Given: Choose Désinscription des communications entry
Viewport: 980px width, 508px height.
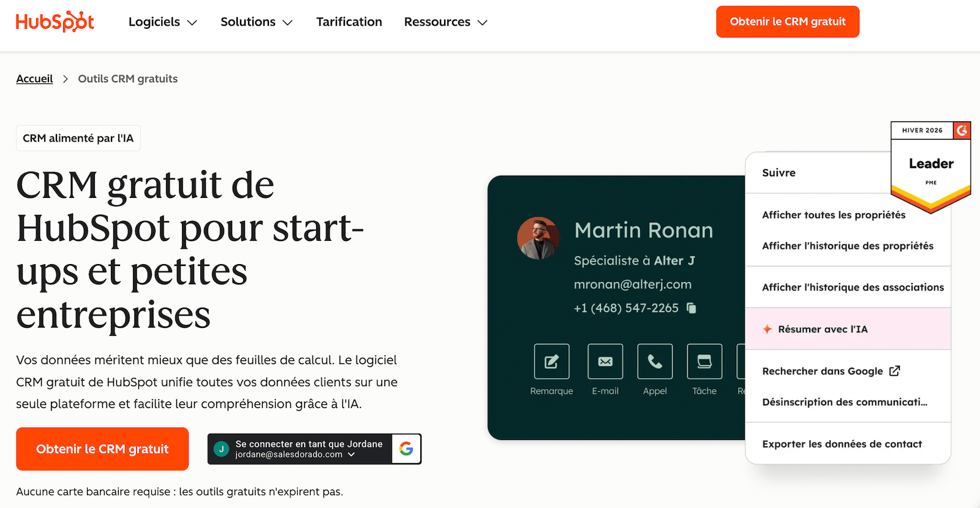Looking at the screenshot, I should click(x=845, y=402).
